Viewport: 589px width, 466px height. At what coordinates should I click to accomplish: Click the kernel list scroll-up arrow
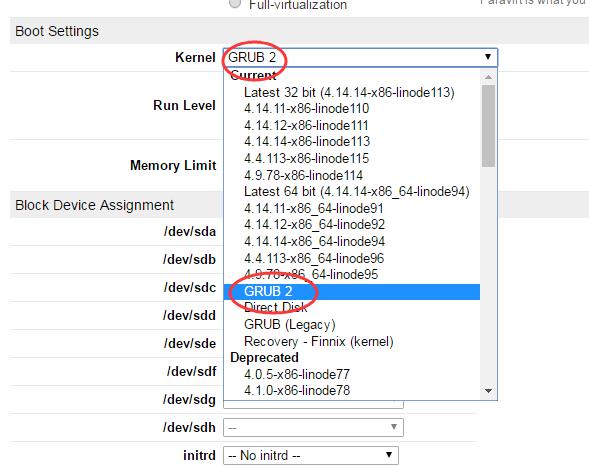point(488,77)
